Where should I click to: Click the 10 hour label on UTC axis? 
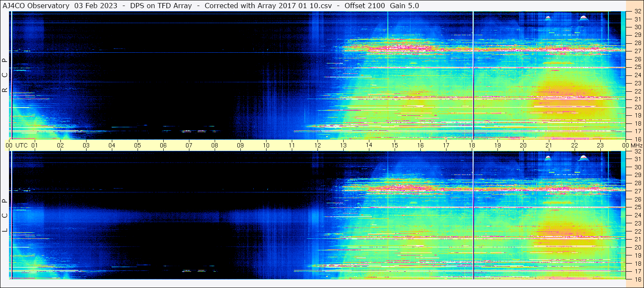click(266, 145)
